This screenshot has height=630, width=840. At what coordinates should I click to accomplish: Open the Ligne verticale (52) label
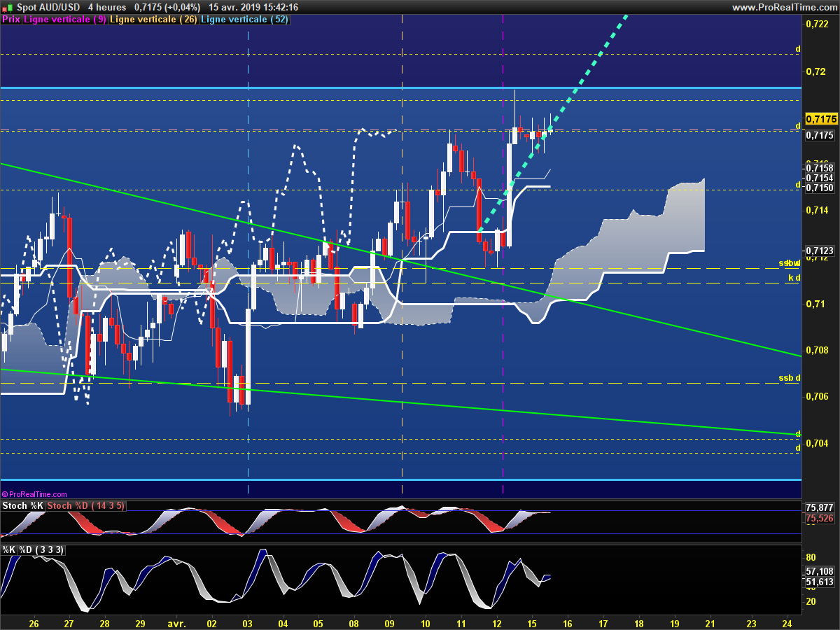(x=244, y=20)
